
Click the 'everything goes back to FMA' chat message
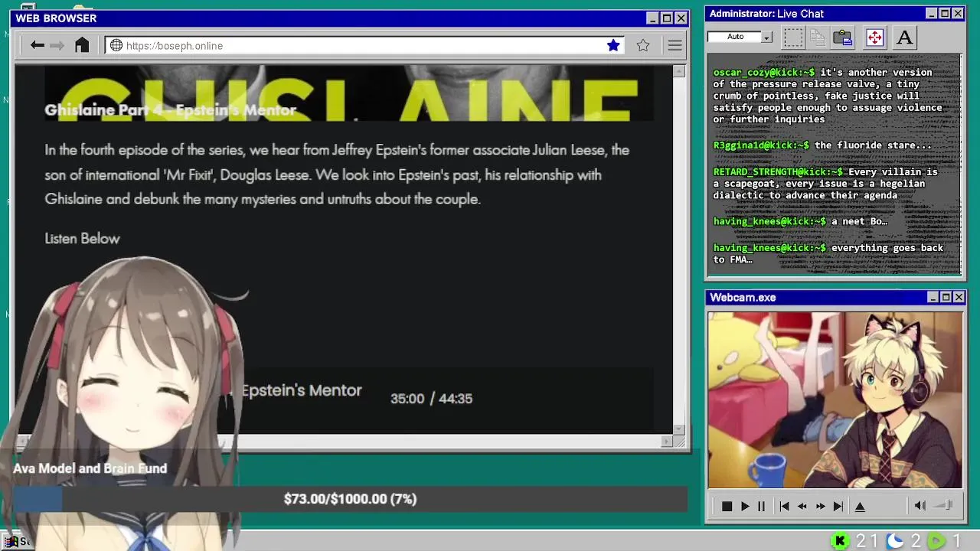(828, 253)
